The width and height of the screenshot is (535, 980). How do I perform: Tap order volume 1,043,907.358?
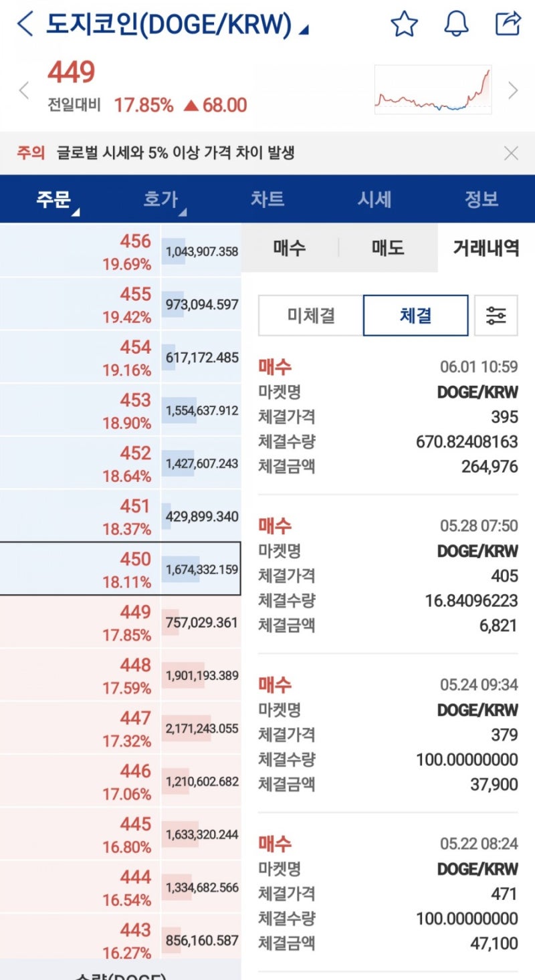pyautogui.click(x=202, y=251)
